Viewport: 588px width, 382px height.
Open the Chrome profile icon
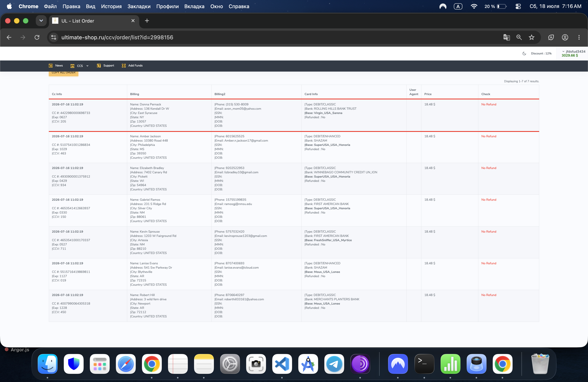coord(565,37)
